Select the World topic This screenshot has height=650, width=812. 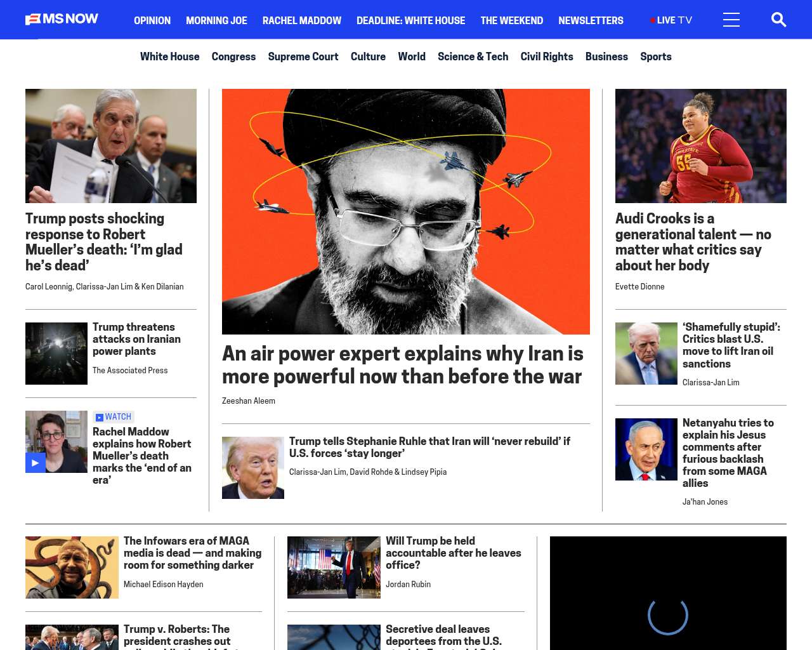coord(412,56)
